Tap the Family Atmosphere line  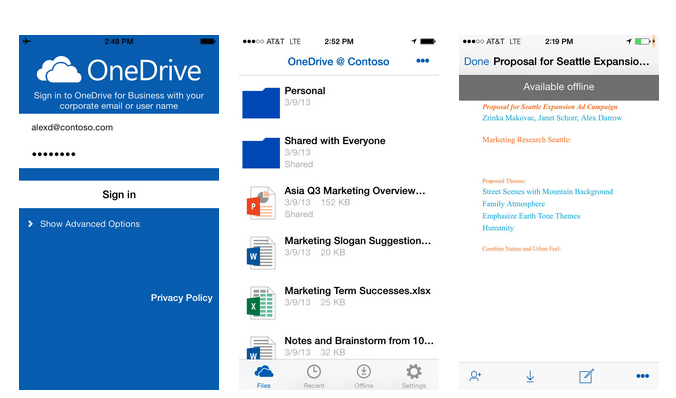tap(513, 204)
